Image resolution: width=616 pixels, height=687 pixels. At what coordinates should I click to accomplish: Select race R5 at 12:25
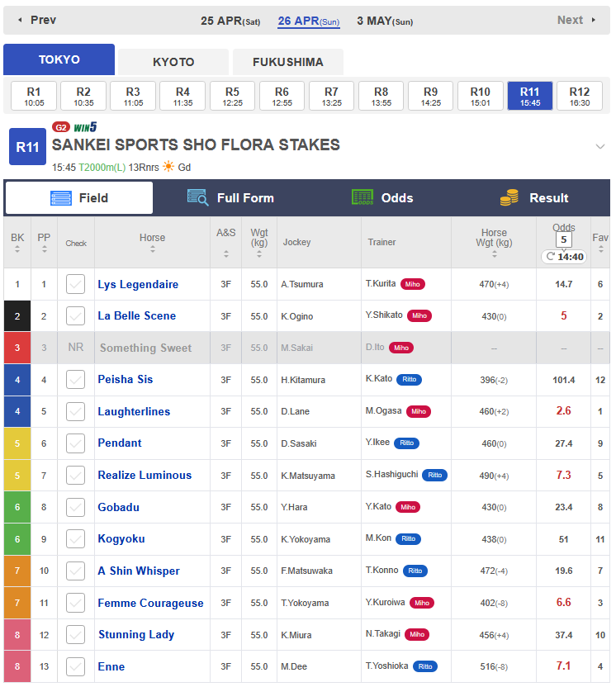tap(232, 96)
